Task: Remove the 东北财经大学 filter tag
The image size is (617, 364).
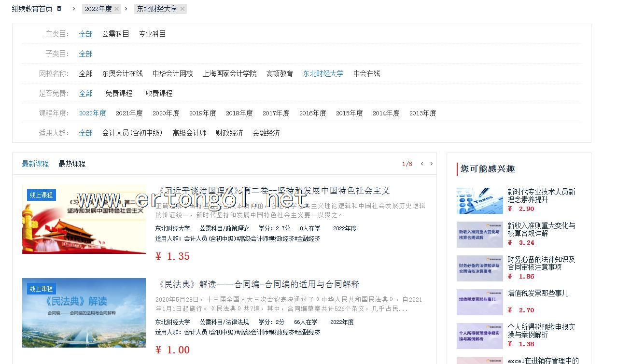Action: point(182,9)
